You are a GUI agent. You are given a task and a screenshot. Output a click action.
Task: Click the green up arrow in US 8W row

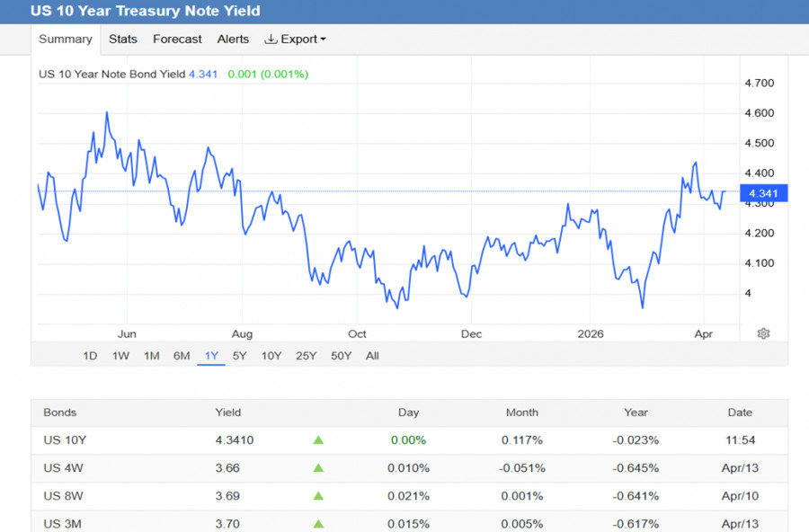coord(318,496)
